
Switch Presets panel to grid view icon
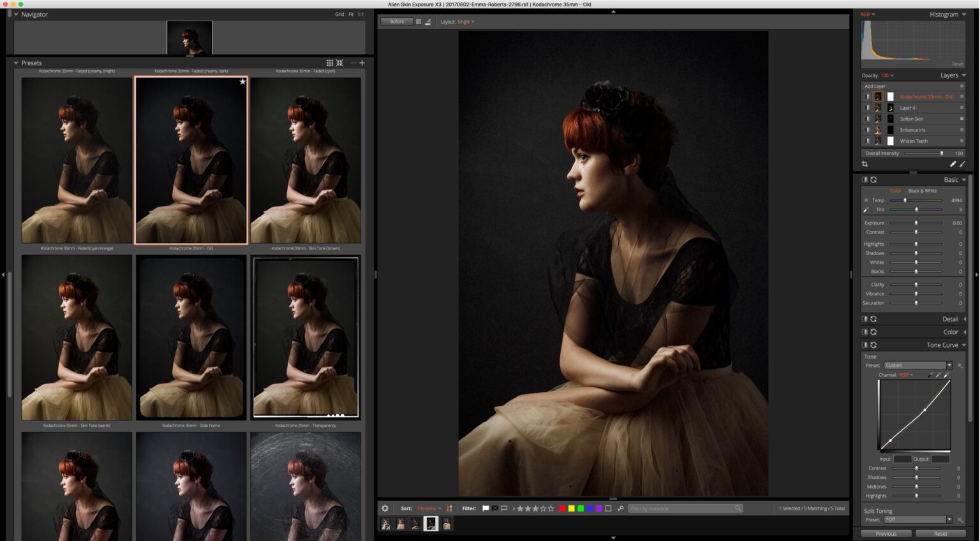coord(330,63)
